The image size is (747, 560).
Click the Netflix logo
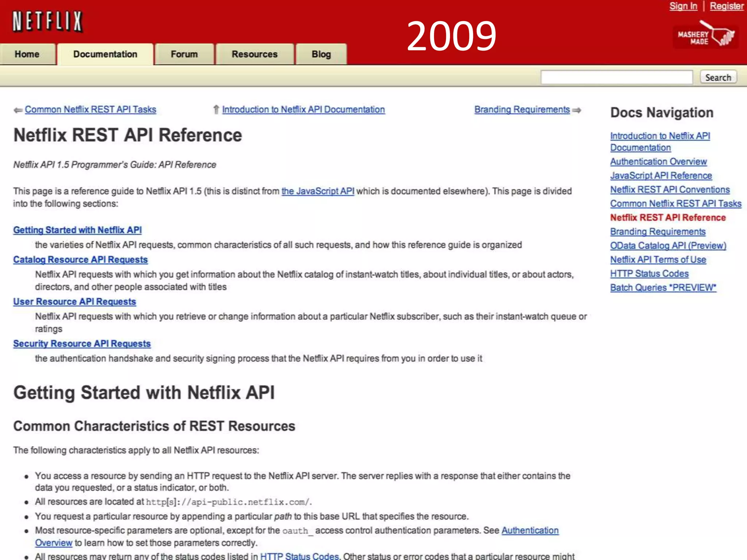click(47, 21)
